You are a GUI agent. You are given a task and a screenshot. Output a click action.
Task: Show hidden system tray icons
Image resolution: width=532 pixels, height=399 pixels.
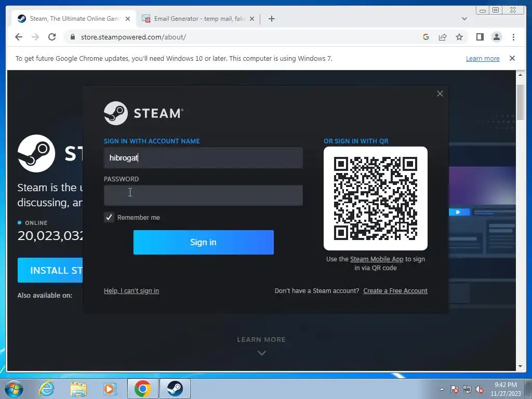442,389
